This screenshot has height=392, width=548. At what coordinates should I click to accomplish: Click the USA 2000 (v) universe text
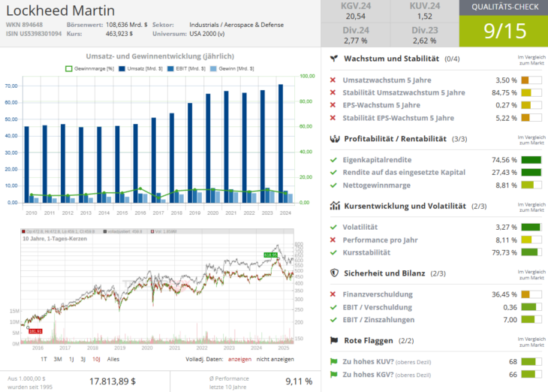tap(207, 34)
